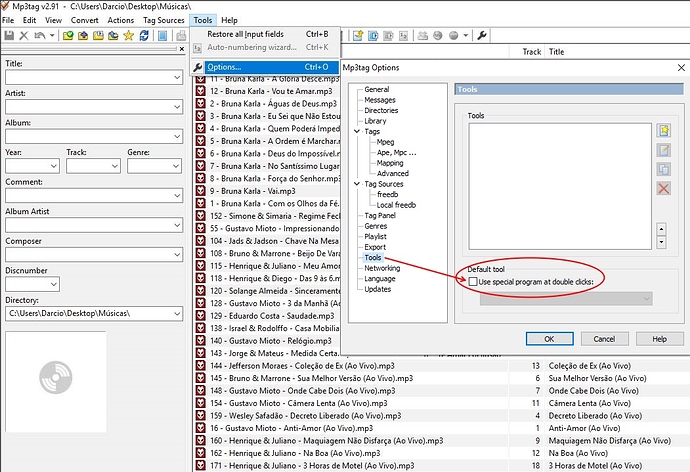Viewport: 690px width, 472px height.
Task: Click title cell 'Câmera Lenta (Ao Vivo)'
Action: tap(589, 403)
